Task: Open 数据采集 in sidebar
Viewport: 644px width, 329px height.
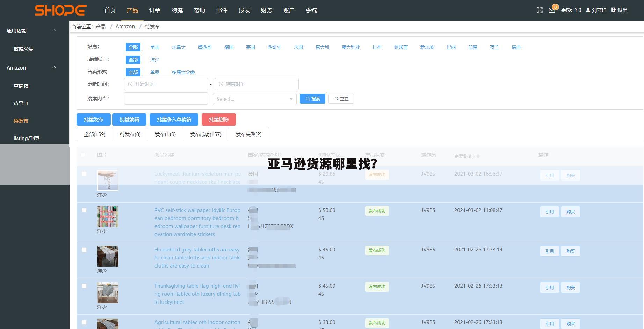Action: point(23,49)
